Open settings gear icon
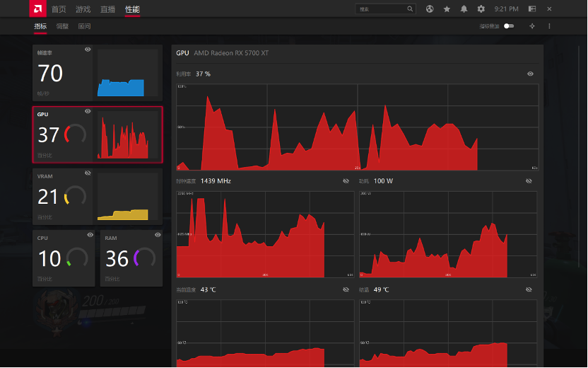The height and width of the screenshot is (368, 588). point(481,9)
